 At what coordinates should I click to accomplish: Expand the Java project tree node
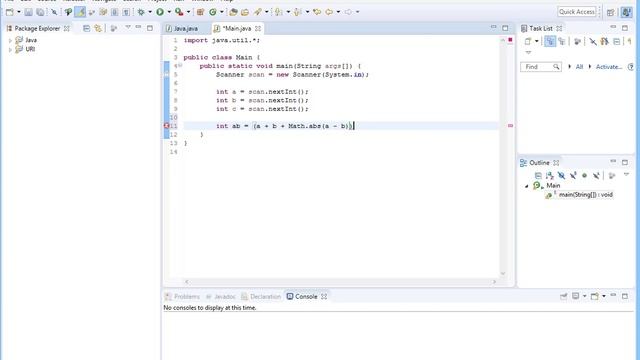coord(10,40)
